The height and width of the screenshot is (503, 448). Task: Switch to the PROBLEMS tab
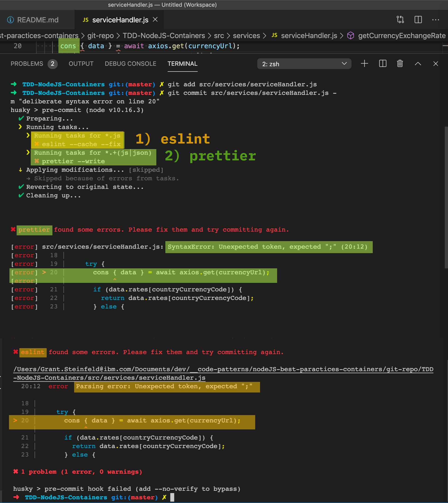coord(27,64)
